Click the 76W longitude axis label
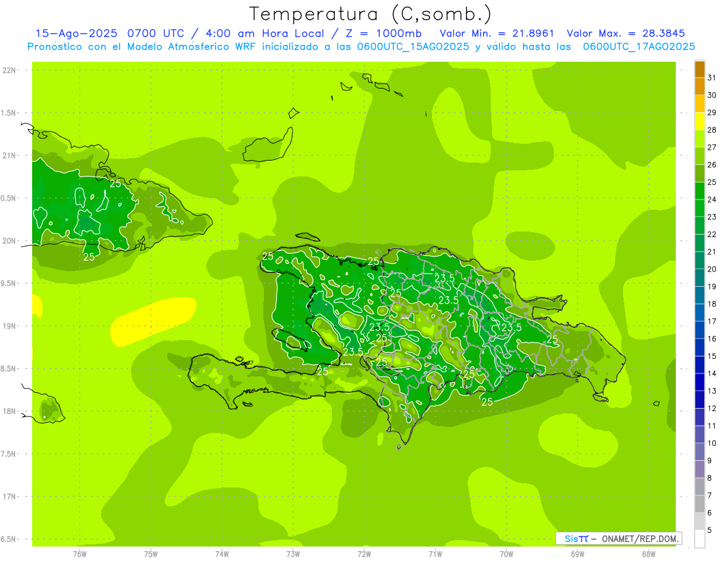728x562 pixels. pyautogui.click(x=80, y=554)
